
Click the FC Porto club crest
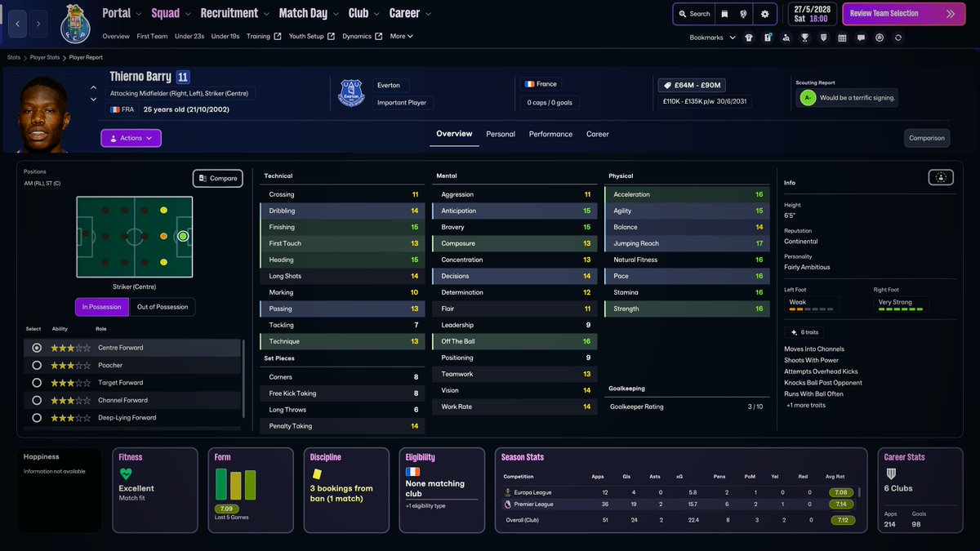(x=75, y=24)
